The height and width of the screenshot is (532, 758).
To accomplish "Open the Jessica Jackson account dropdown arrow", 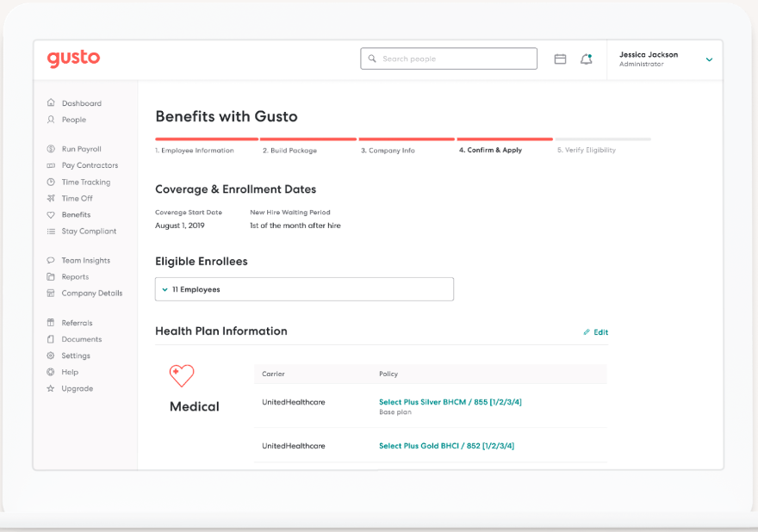I will coord(709,59).
